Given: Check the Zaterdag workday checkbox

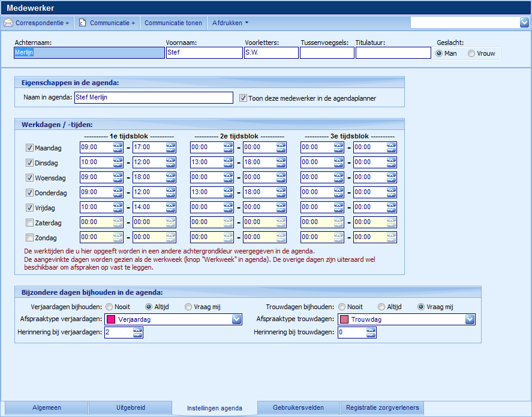Looking at the screenshot, I should click(x=29, y=223).
